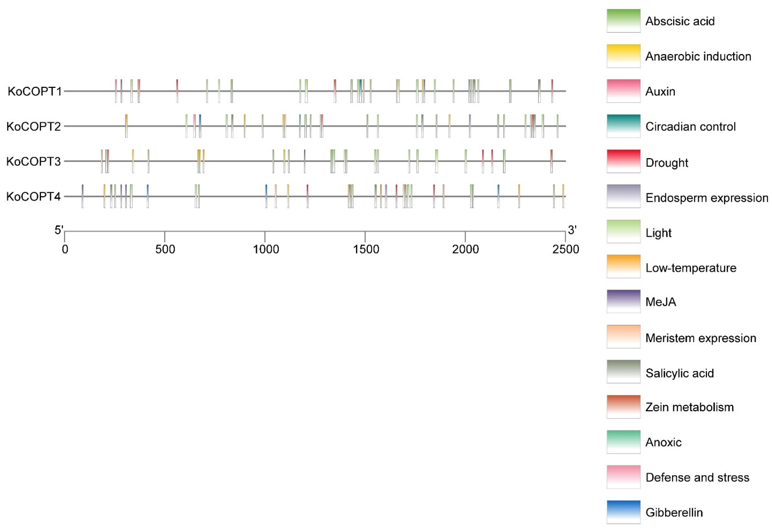Click the Low-temperature orange swatch
772x532 pixels.
click(623, 266)
